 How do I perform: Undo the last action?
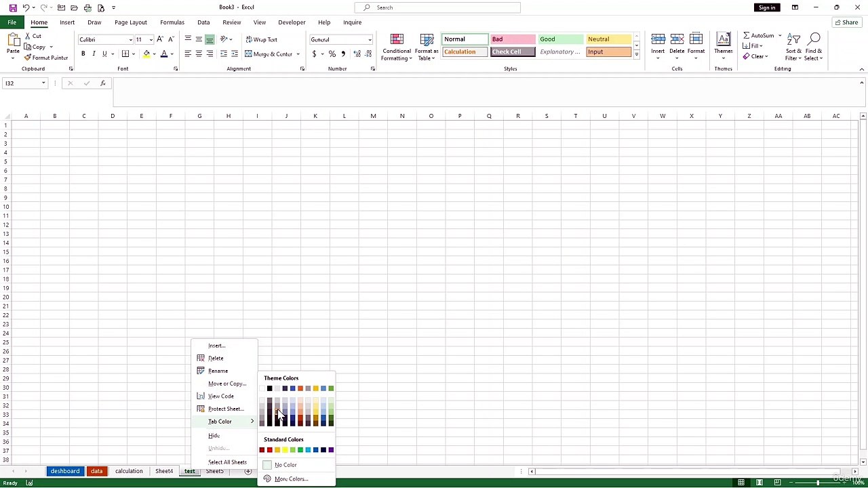click(26, 7)
